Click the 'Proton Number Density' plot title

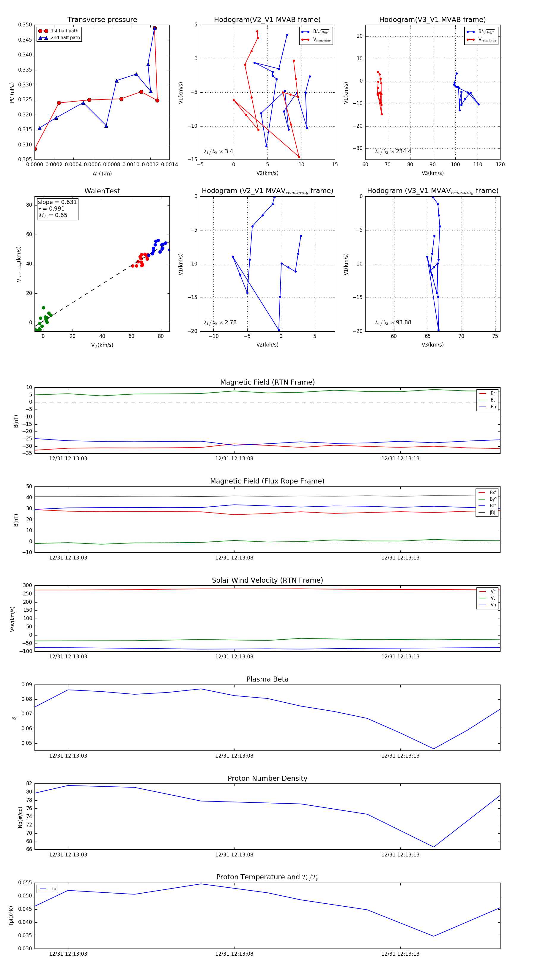click(267, 778)
